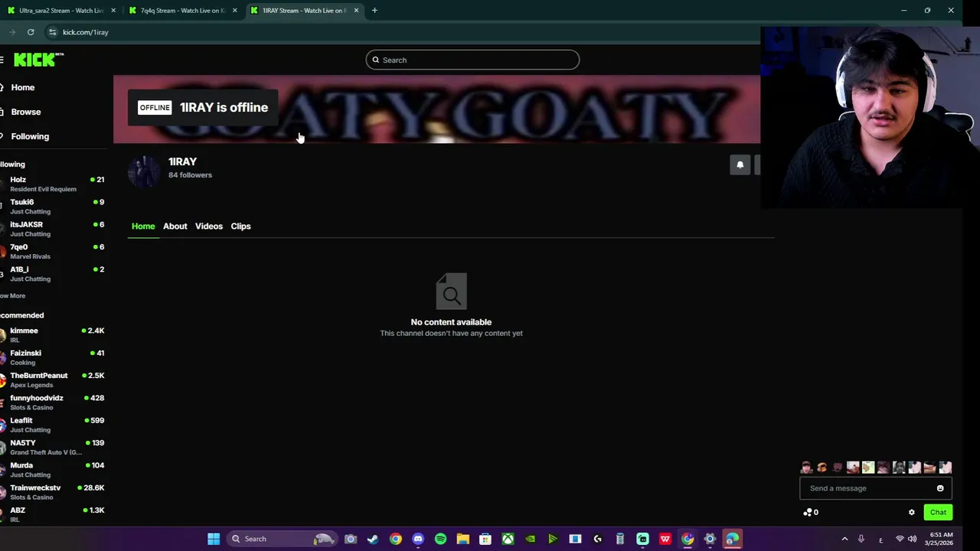Viewport: 980px width, 551px height.
Task: Click the Kick search field
Action: pos(472,60)
